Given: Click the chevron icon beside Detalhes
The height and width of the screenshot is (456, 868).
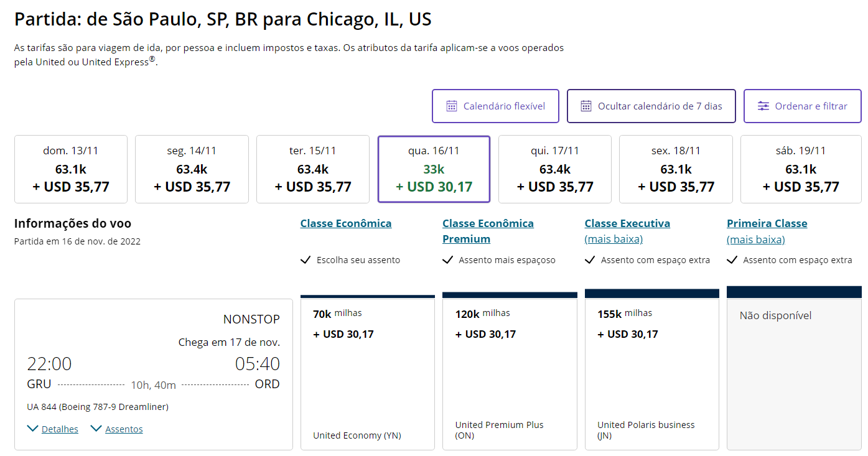Looking at the screenshot, I should [32, 428].
